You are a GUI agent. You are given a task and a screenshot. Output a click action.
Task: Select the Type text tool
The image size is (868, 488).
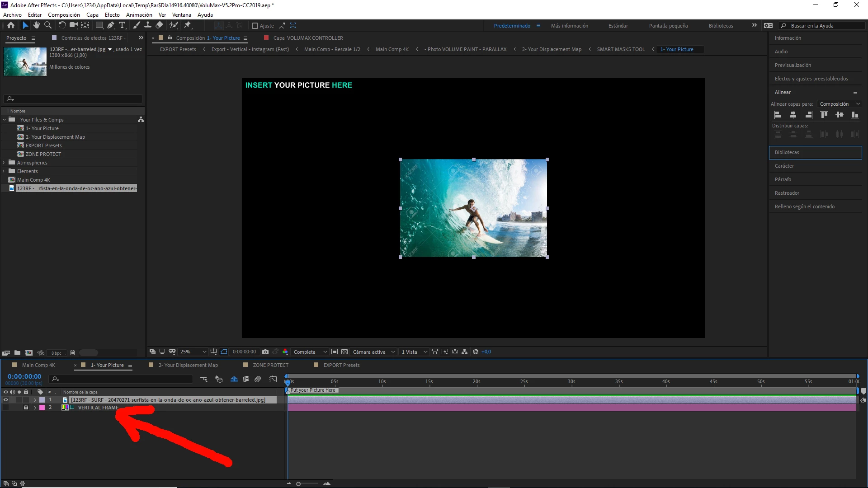122,25
